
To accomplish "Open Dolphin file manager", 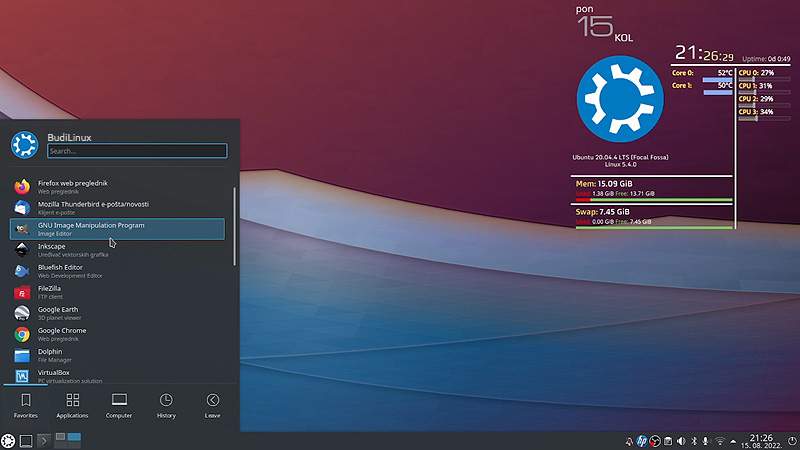I will (117, 355).
